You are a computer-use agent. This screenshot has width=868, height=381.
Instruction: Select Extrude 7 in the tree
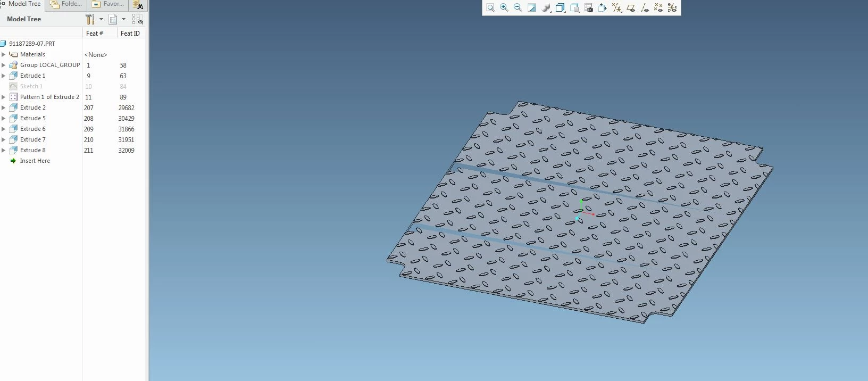tap(32, 139)
